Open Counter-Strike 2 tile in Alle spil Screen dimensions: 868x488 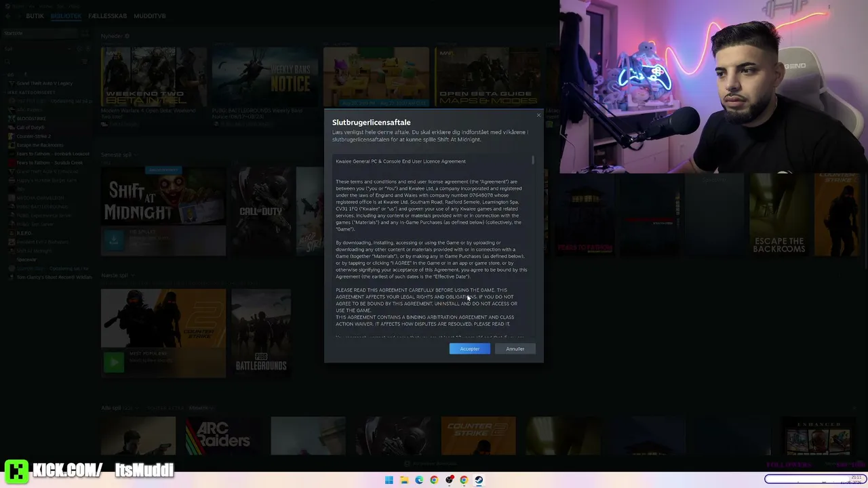coord(478,436)
